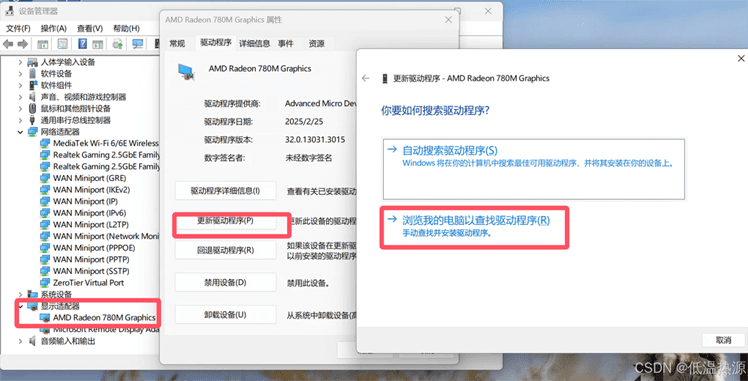Click the Back arrow in Device Manager toolbar

(x=8, y=44)
